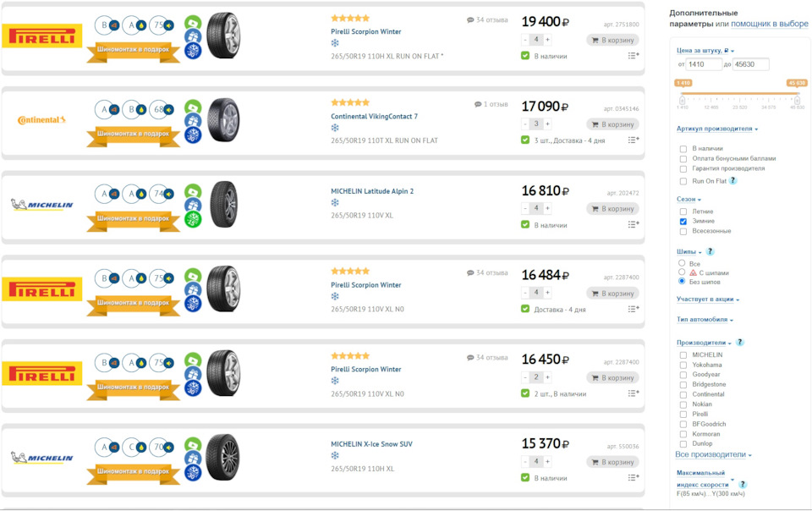This screenshot has width=812, height=511.
Task: Click the maximum price slider handle
Action: click(797, 101)
